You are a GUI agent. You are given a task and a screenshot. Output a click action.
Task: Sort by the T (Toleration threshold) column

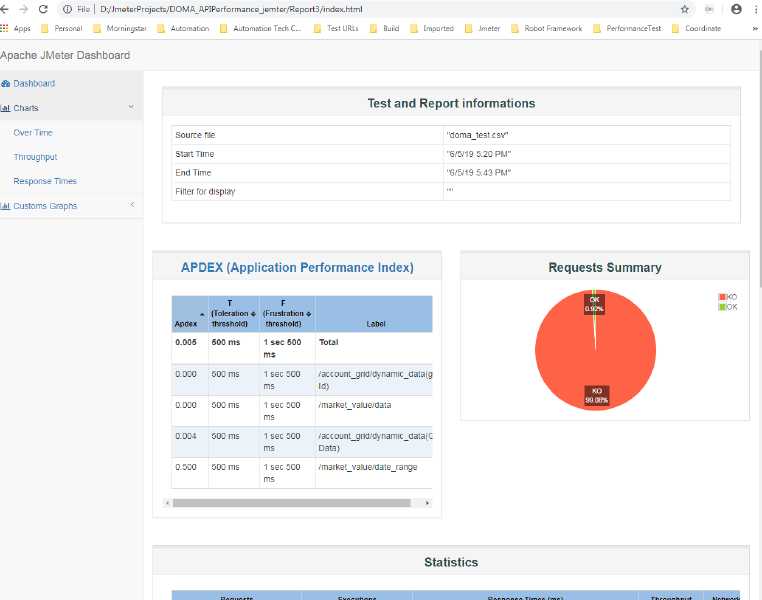(x=234, y=314)
